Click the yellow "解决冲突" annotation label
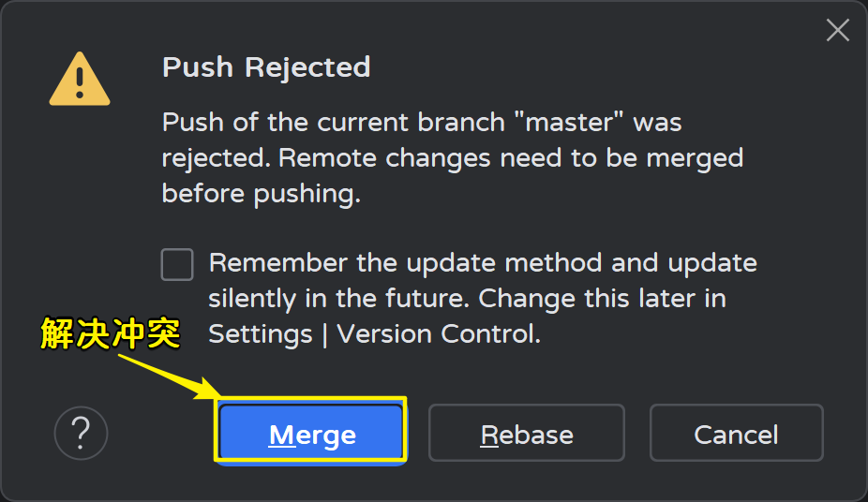This screenshot has width=868, height=502. tap(110, 333)
